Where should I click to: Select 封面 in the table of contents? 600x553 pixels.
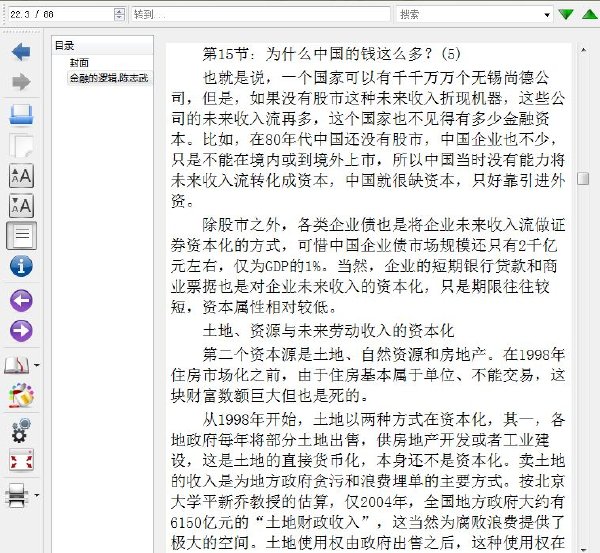pos(80,62)
